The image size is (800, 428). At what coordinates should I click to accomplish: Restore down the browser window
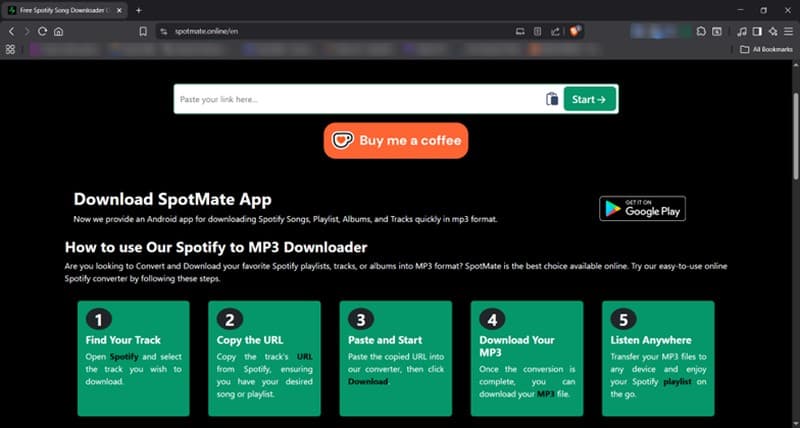click(x=764, y=10)
